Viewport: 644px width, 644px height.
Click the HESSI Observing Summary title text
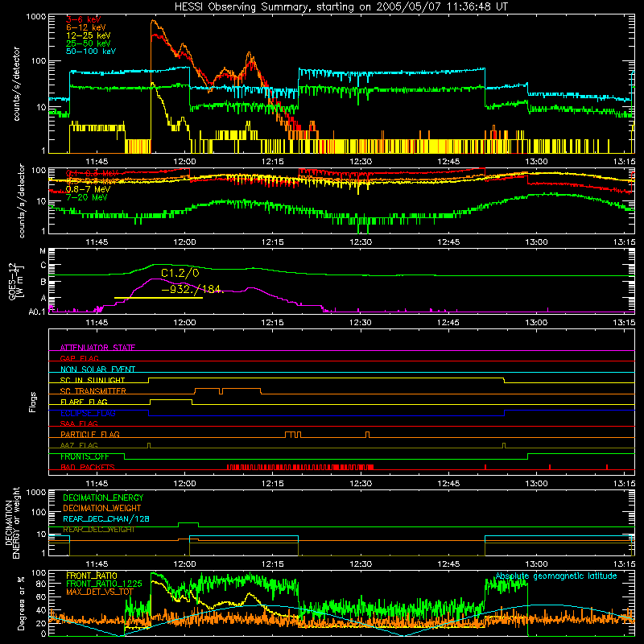click(341, 7)
